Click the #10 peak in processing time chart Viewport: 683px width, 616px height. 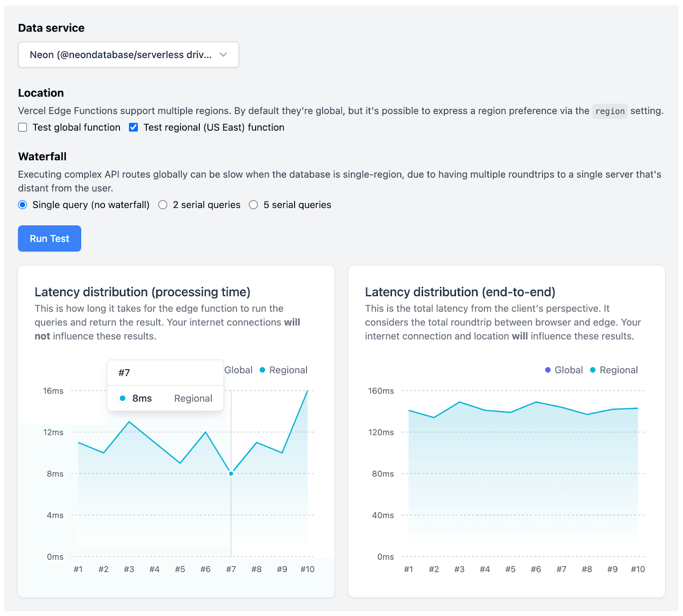[x=307, y=391]
